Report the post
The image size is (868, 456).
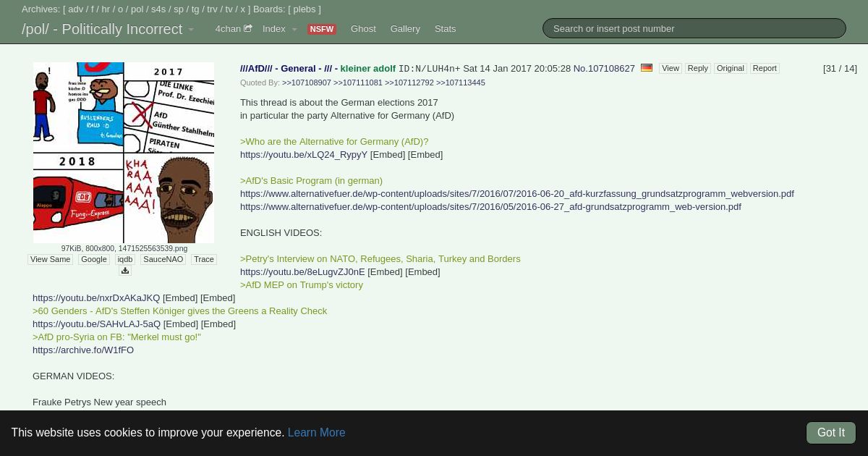[x=765, y=68]
